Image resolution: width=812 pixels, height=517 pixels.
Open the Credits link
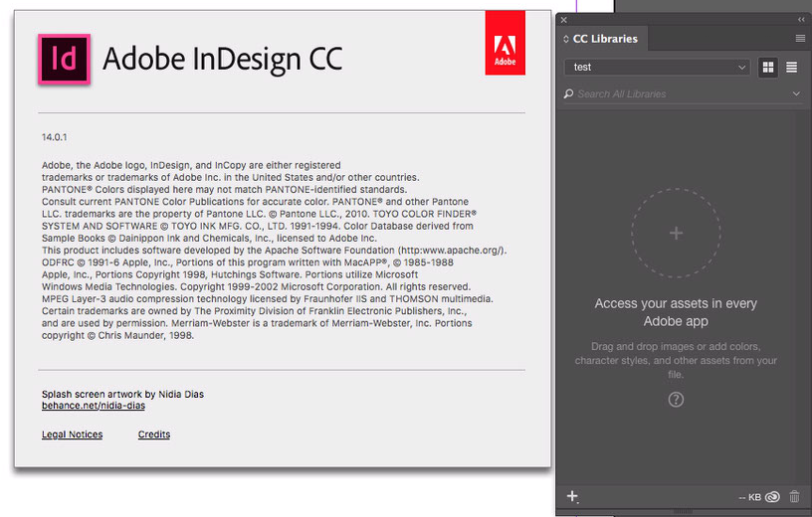coord(154,434)
